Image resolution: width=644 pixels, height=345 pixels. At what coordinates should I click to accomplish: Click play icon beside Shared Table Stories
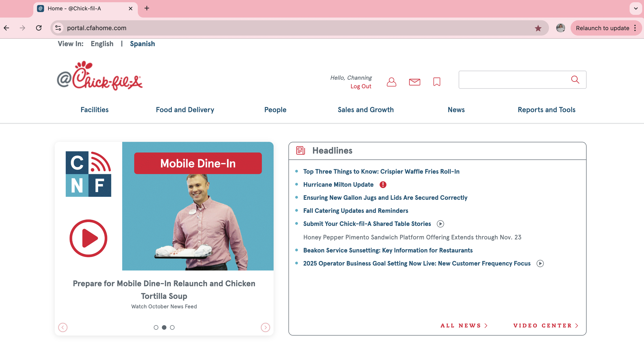(440, 224)
